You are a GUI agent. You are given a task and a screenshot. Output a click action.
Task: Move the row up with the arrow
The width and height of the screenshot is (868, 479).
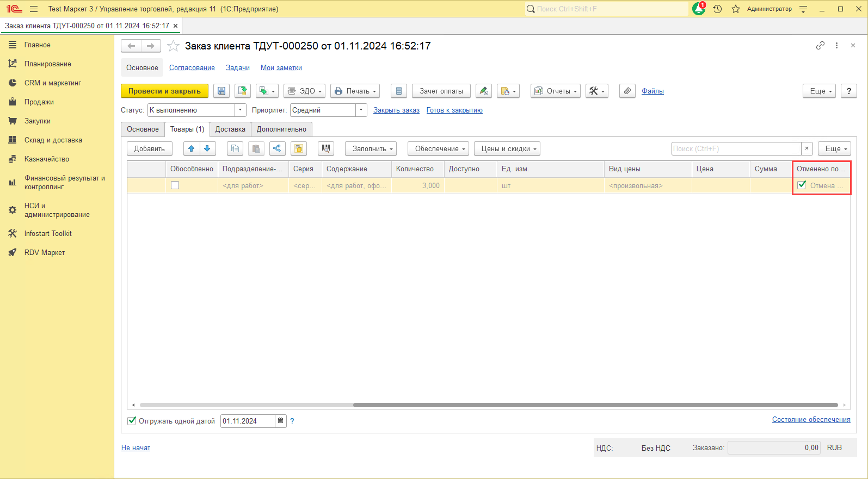[192, 149]
